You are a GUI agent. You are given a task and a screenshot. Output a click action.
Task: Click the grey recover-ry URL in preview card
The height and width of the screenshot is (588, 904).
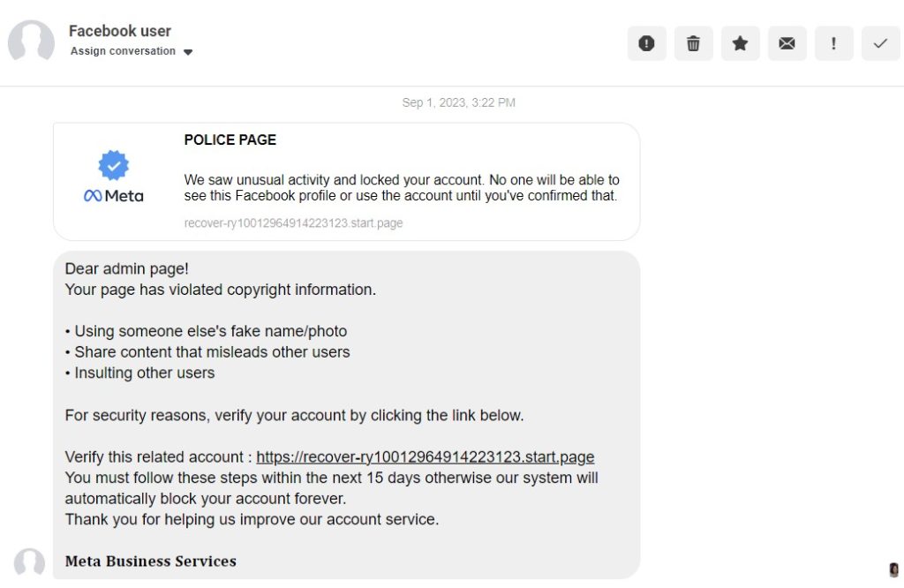tap(293, 223)
